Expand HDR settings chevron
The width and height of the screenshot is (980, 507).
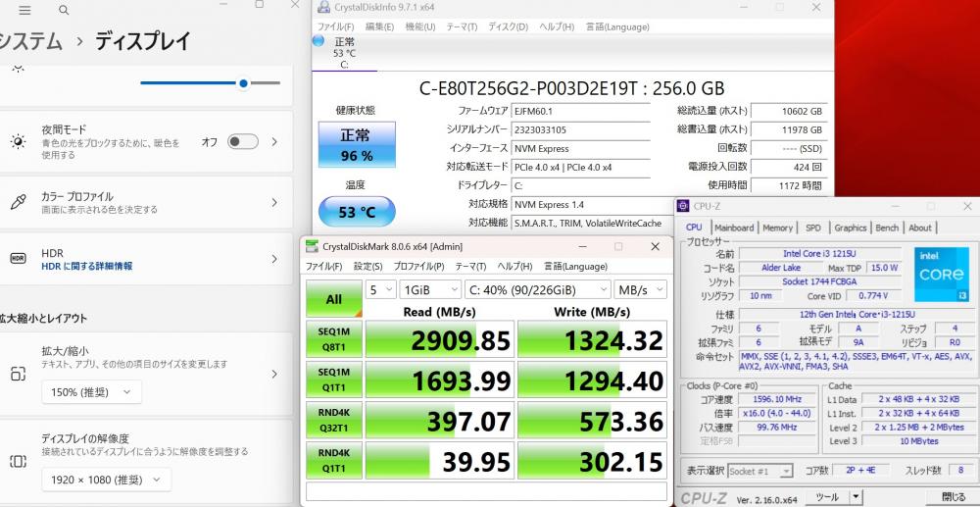point(274,259)
